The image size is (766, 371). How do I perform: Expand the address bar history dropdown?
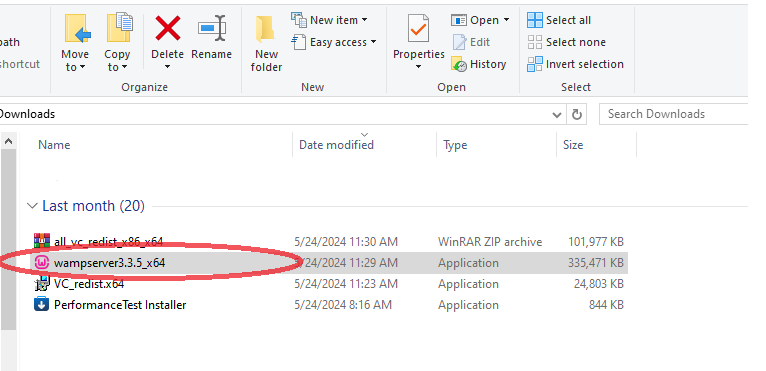tap(556, 115)
